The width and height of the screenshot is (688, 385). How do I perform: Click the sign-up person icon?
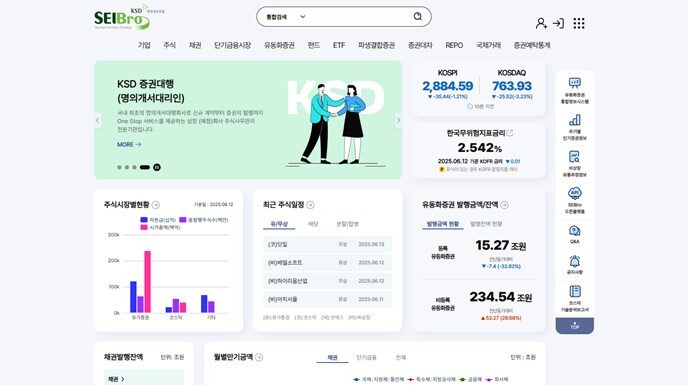coord(541,23)
